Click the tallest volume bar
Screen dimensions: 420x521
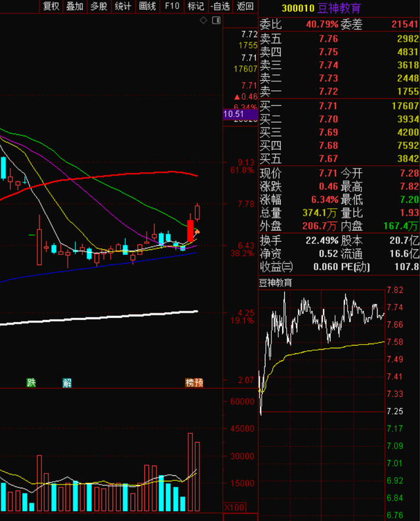pos(190,472)
